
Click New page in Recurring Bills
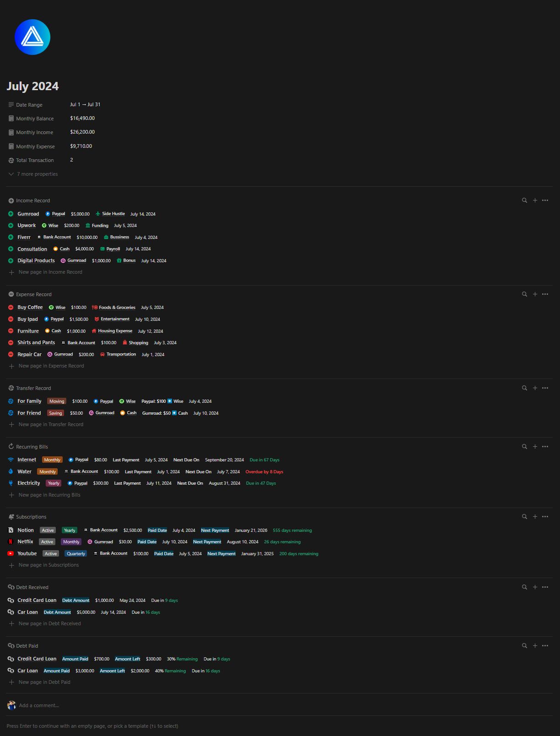[45, 495]
